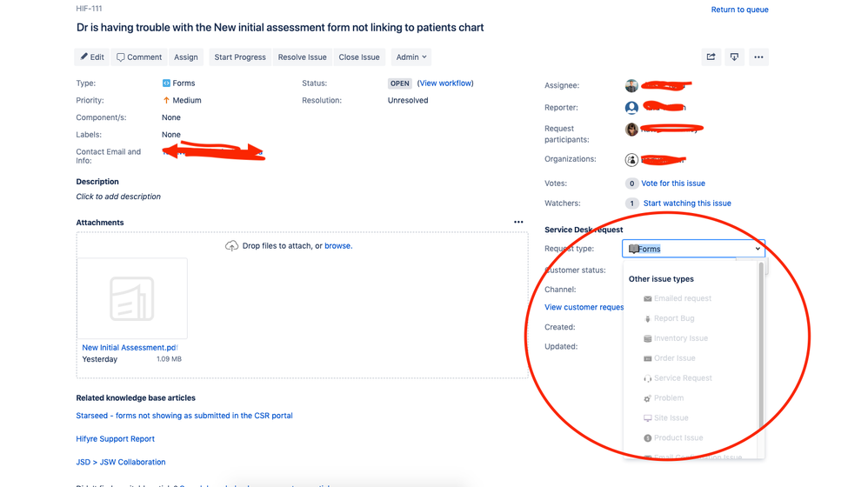Viewport: 868px width, 487px height.
Task: Click Close Issue button
Action: (359, 57)
